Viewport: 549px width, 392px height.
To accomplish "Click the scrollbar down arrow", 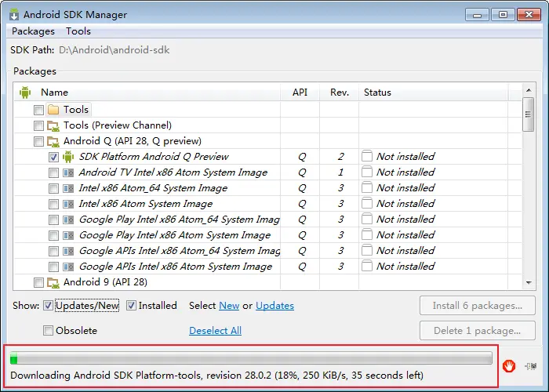I will [529, 282].
